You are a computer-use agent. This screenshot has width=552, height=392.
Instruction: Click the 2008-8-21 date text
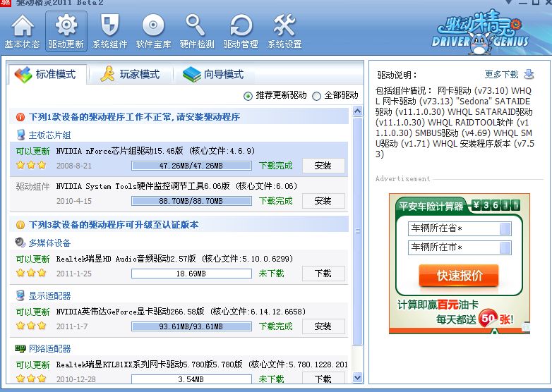(x=74, y=166)
